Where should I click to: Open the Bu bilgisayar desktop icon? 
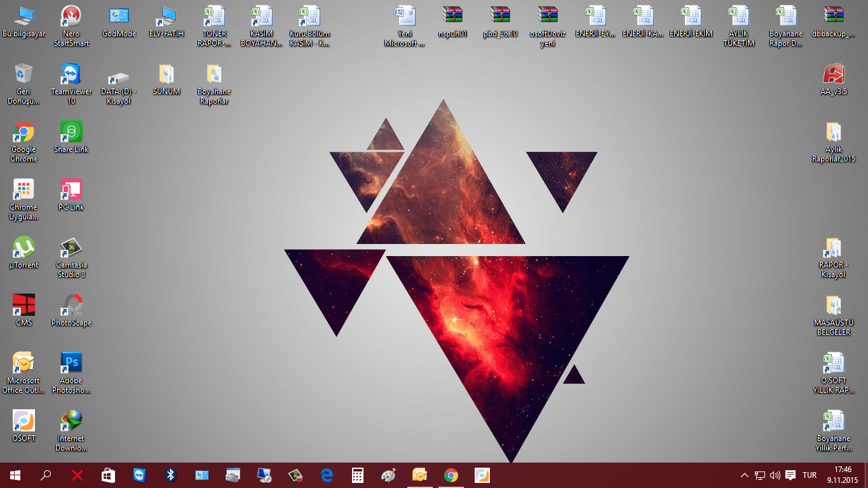coord(24,23)
